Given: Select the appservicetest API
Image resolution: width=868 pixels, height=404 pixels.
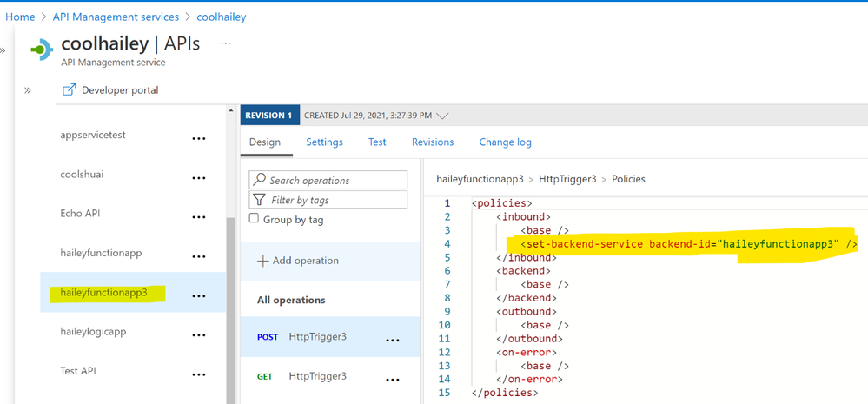Looking at the screenshot, I should click(x=93, y=135).
